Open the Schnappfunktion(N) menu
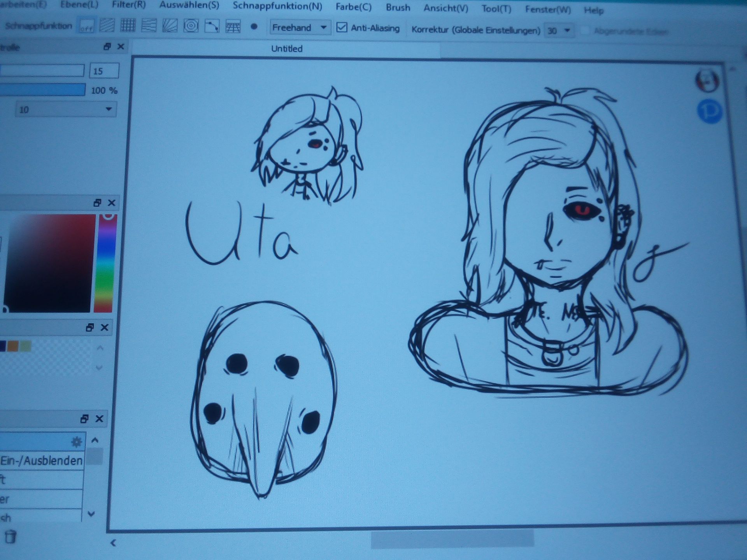 click(x=277, y=6)
